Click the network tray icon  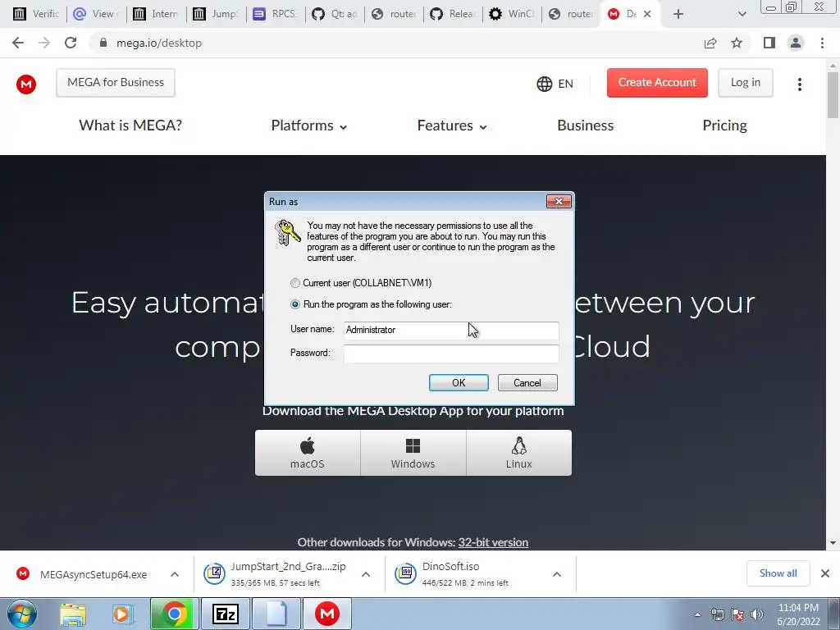click(x=717, y=615)
